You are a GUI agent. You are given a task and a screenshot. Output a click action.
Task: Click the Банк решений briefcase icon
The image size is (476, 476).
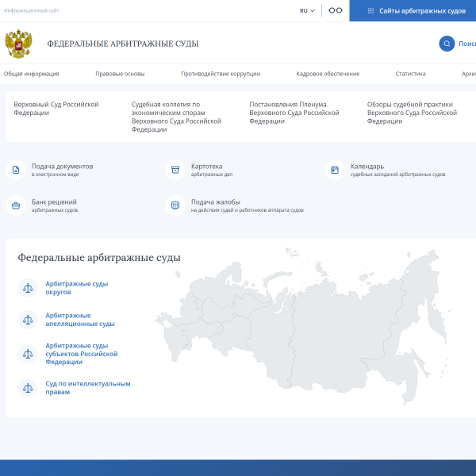(x=16, y=205)
